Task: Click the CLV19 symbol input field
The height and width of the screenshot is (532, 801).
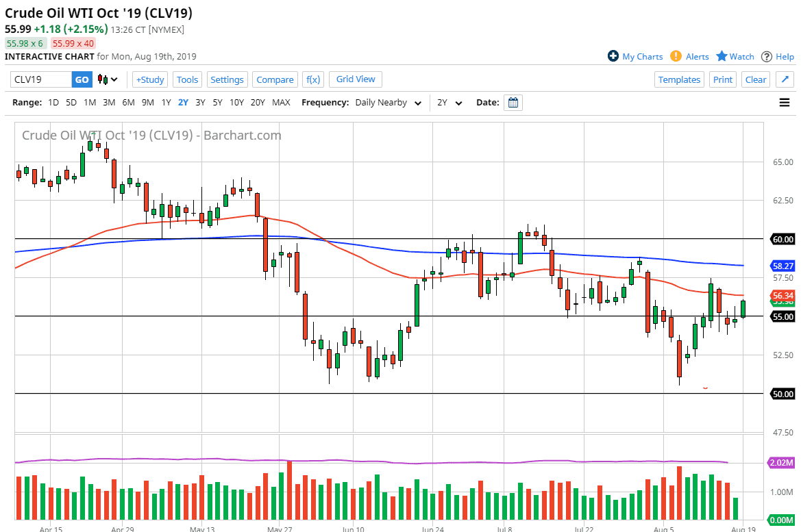Action: click(x=41, y=79)
